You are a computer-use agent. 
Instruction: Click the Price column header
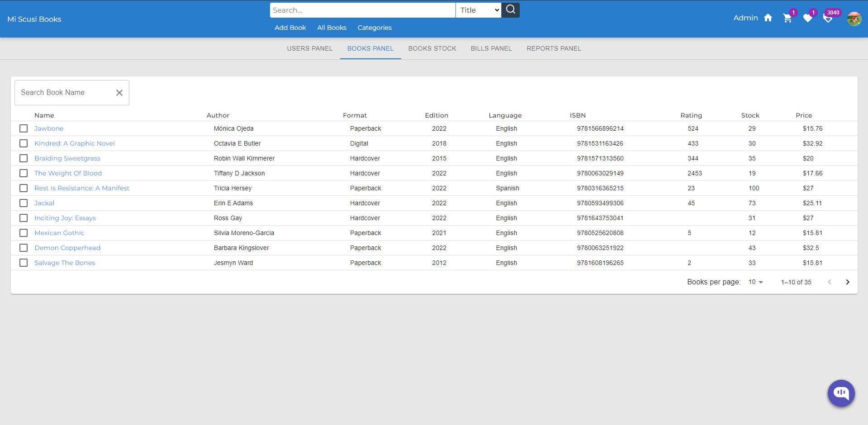pos(804,115)
